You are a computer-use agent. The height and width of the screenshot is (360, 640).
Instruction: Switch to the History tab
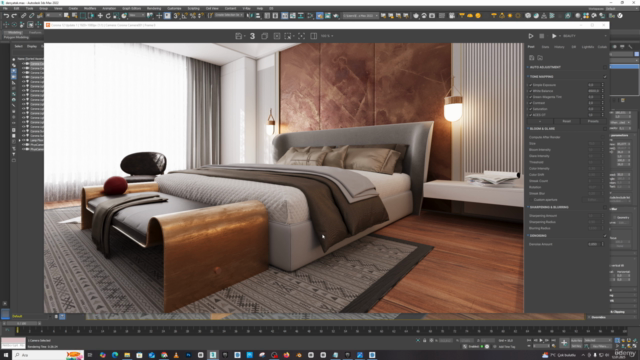559,47
